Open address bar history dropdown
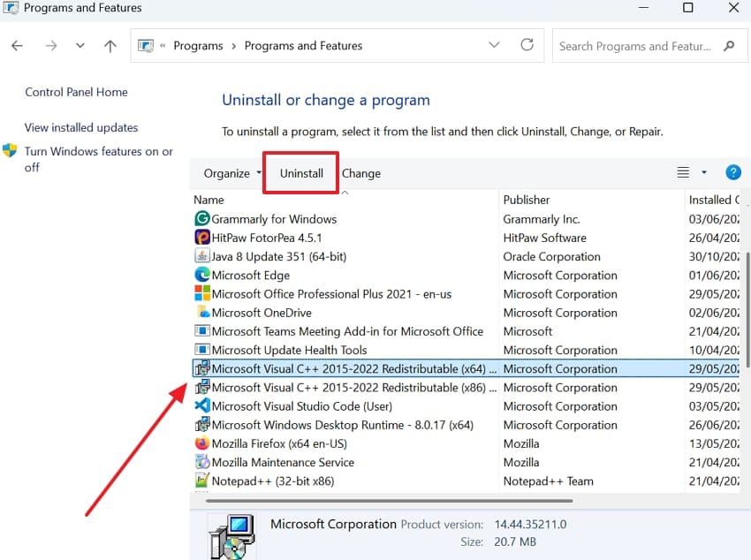 pos(494,45)
